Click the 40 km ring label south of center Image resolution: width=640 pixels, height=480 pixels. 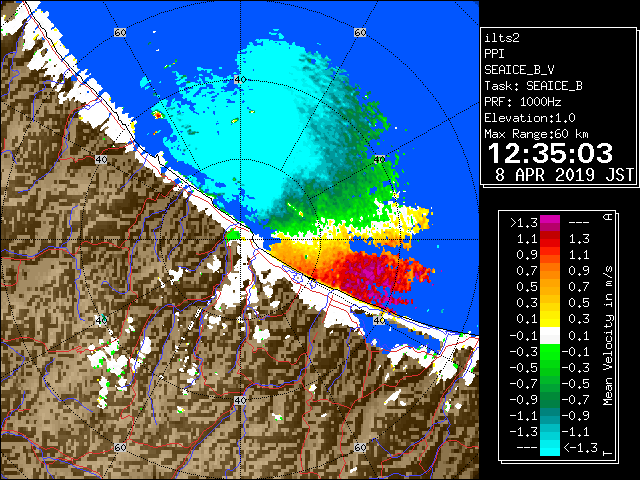tap(240, 400)
